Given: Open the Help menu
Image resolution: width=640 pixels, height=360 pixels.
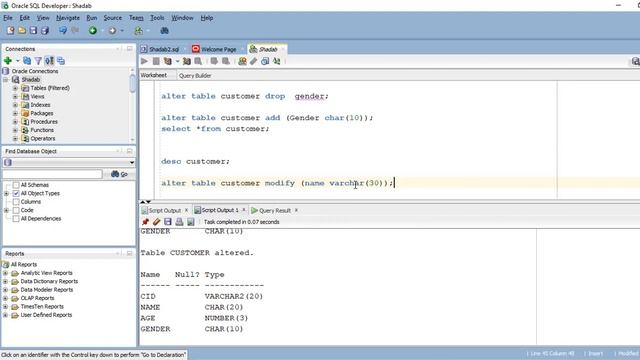Looking at the screenshot, I should pyautogui.click(x=207, y=18).
